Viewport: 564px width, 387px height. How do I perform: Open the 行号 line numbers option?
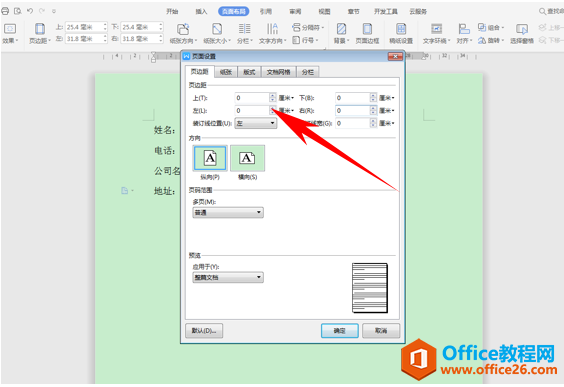pos(305,40)
